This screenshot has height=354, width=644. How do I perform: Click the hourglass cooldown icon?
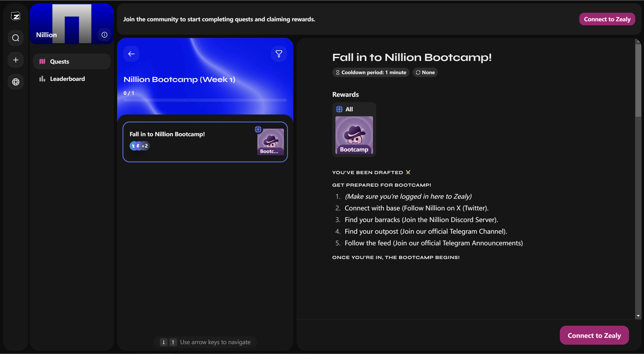pos(337,73)
